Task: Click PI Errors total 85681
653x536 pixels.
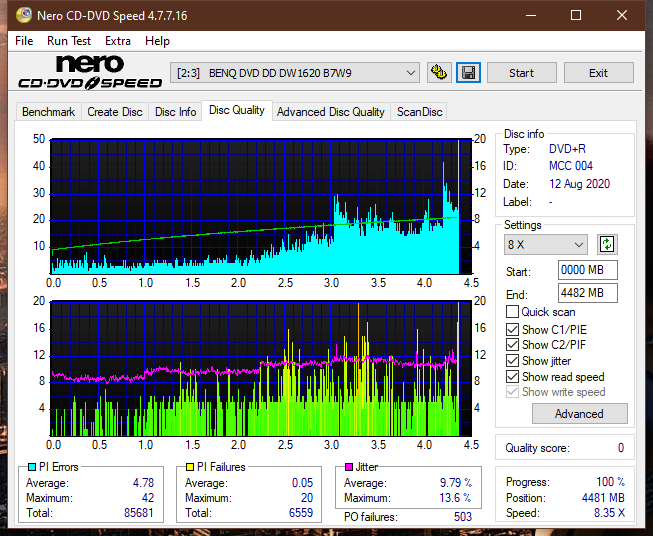Action: (x=139, y=512)
